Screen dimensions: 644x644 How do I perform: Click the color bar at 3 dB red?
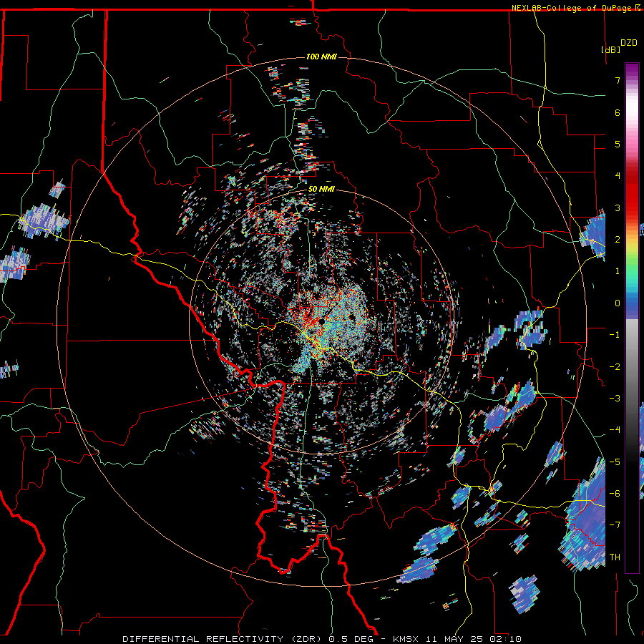[x=632, y=208]
